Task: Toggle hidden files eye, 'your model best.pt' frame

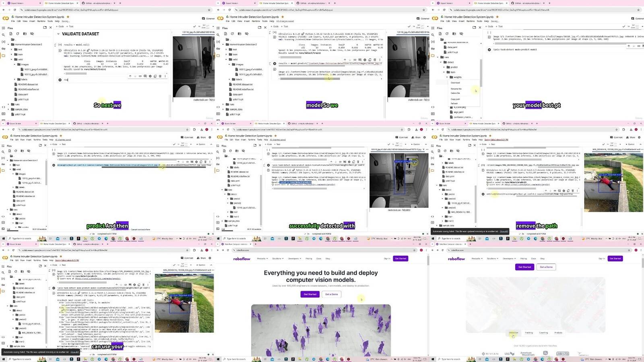Action: 461,34
